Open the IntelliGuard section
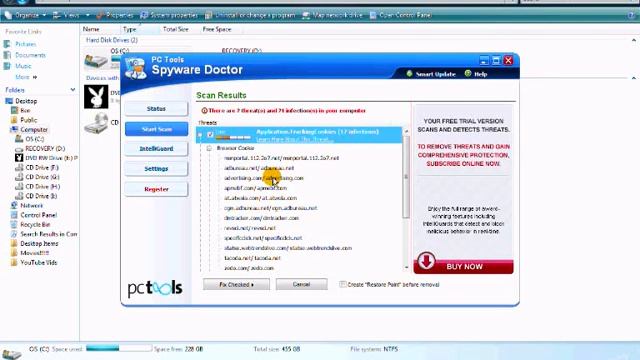 point(156,149)
